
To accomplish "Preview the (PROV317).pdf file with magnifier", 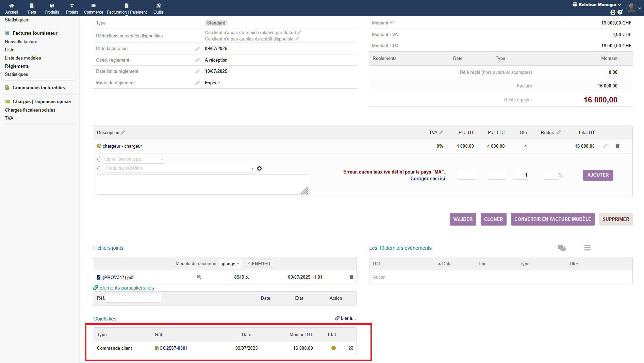I will [x=199, y=277].
